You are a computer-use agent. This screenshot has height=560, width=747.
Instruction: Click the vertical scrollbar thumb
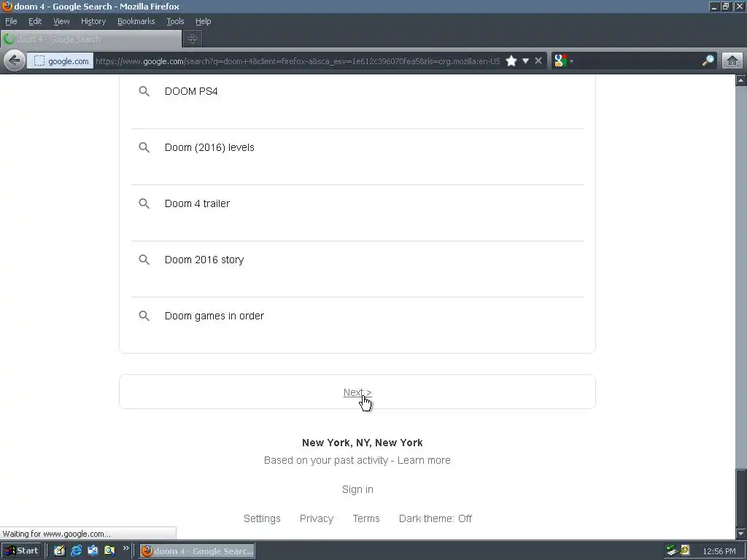coord(741,497)
